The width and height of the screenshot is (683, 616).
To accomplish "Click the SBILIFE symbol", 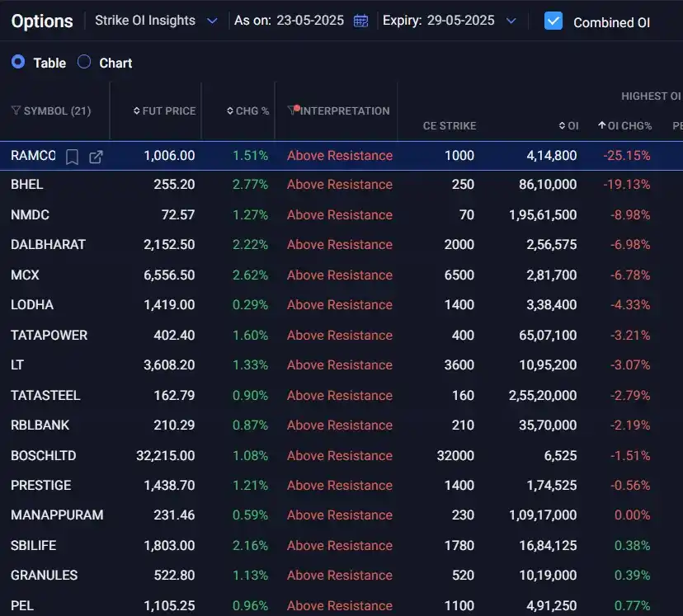I will [x=34, y=545].
